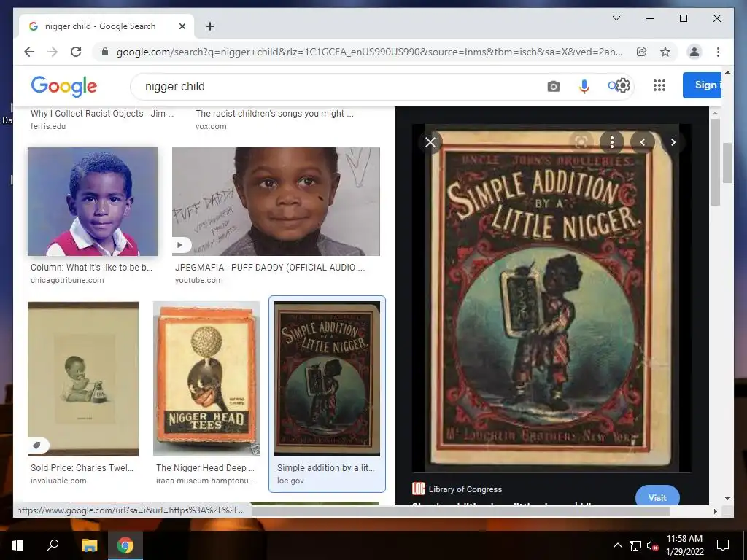Open the Windows notification center
The width and height of the screenshot is (747, 560).
tap(723, 545)
